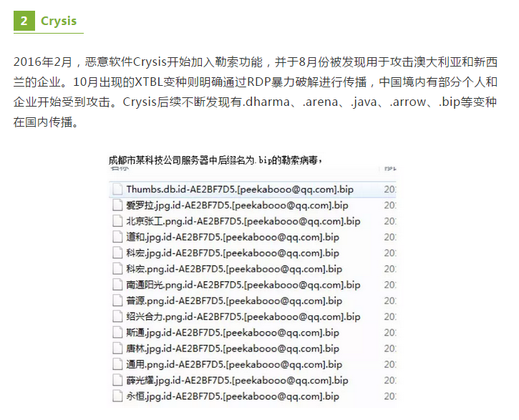
Task: Click file icon beside 爱罗拉.jpg entry
Action: point(117,205)
